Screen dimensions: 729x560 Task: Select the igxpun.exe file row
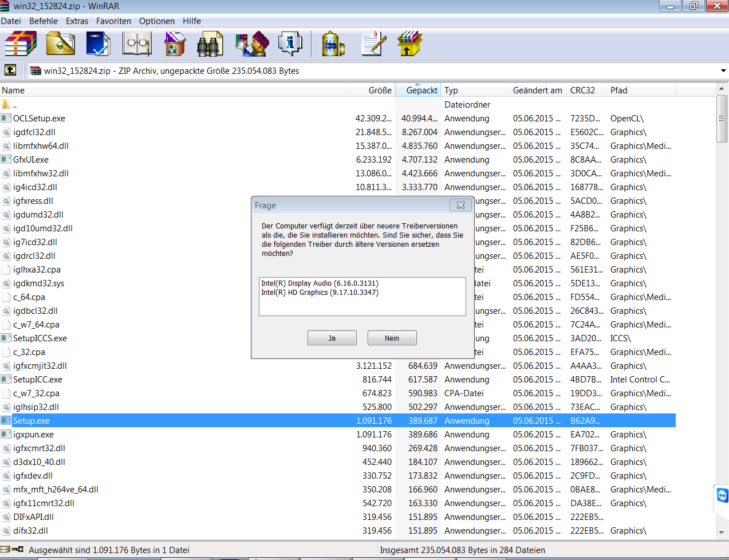point(338,435)
